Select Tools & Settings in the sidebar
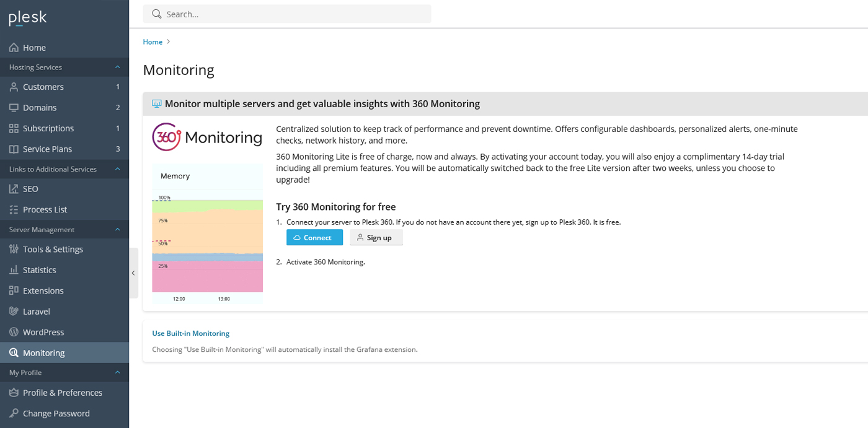The width and height of the screenshot is (868, 428). [x=53, y=249]
